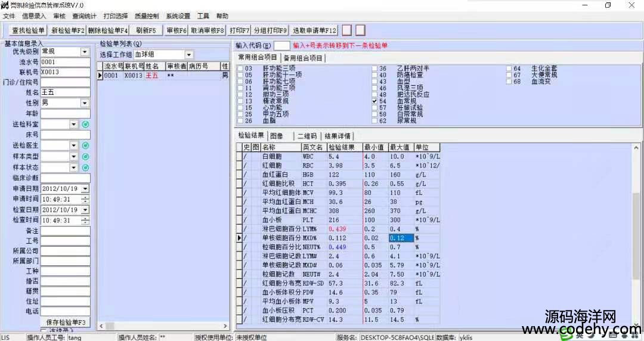
Task: Switch to the 备用组合项目 tab
Action: pyautogui.click(x=303, y=58)
